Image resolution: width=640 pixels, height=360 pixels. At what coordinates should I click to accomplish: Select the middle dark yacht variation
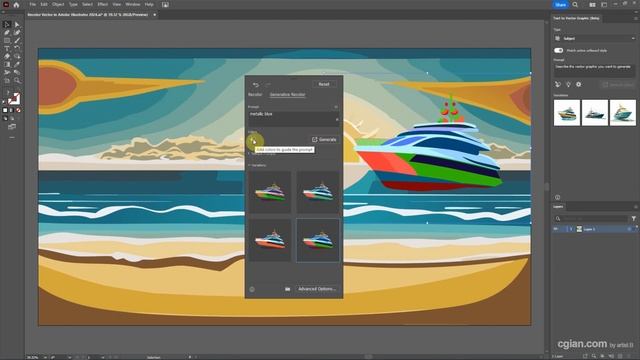pyautogui.click(x=595, y=113)
